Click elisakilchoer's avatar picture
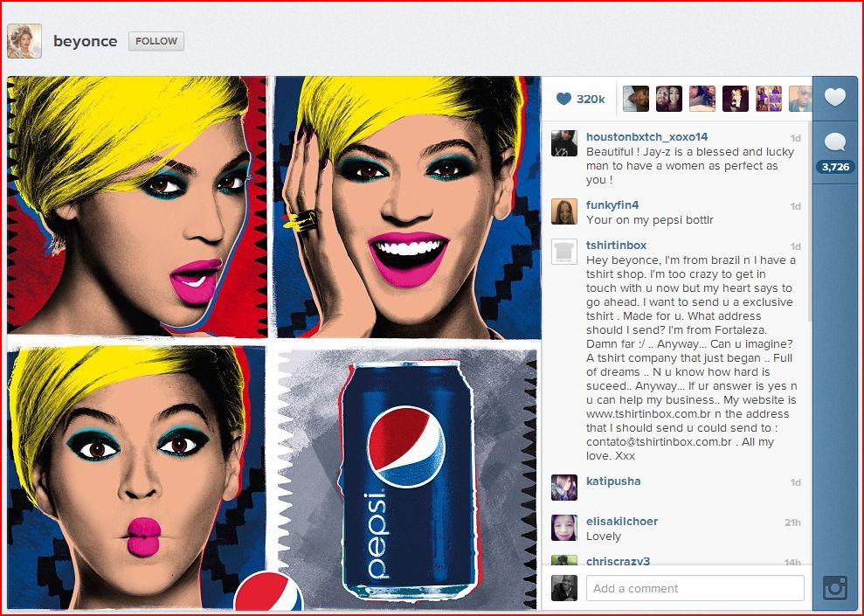The height and width of the screenshot is (616, 864). point(564,528)
